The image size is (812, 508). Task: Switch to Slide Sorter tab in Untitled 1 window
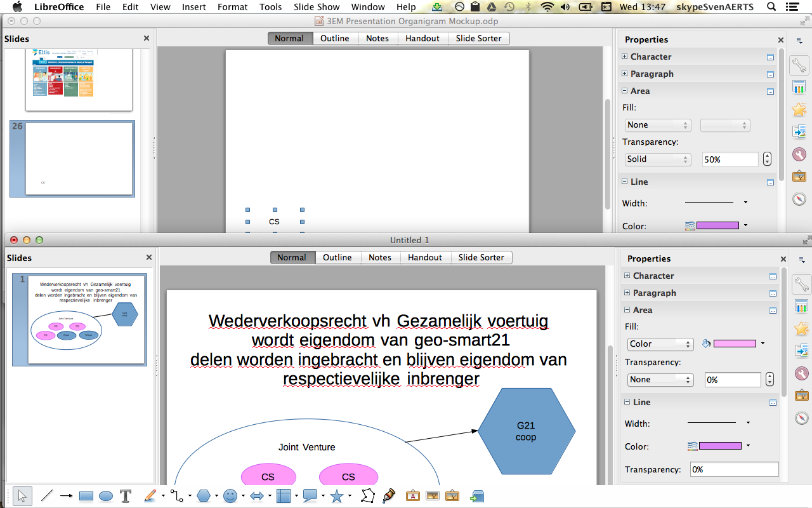click(481, 257)
